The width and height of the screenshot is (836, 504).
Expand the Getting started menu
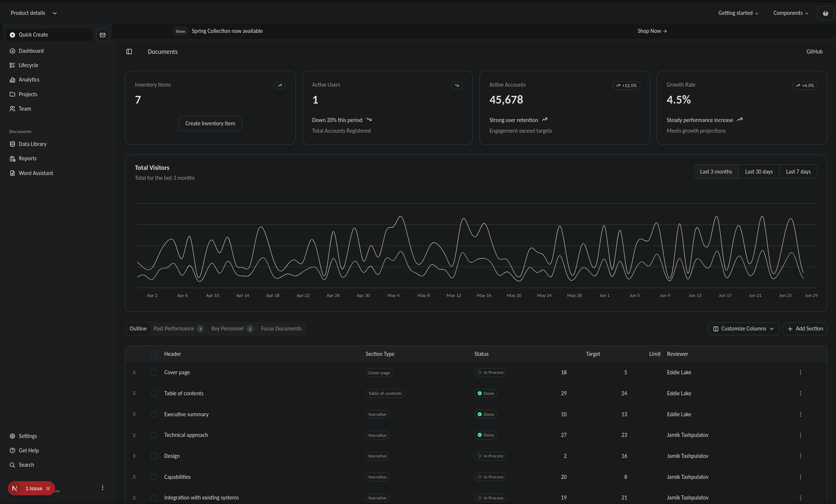(x=737, y=13)
